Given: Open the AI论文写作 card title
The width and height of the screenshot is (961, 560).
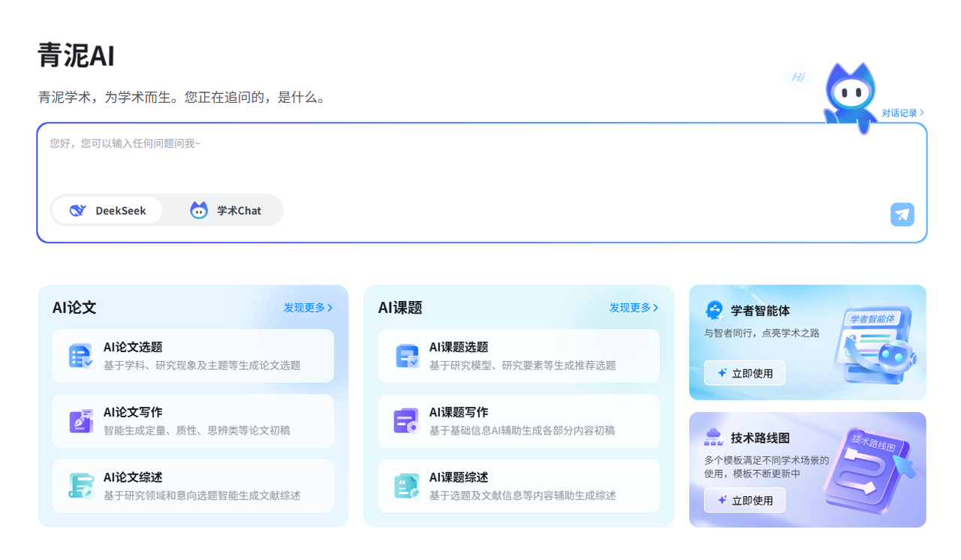Looking at the screenshot, I should 133,412.
